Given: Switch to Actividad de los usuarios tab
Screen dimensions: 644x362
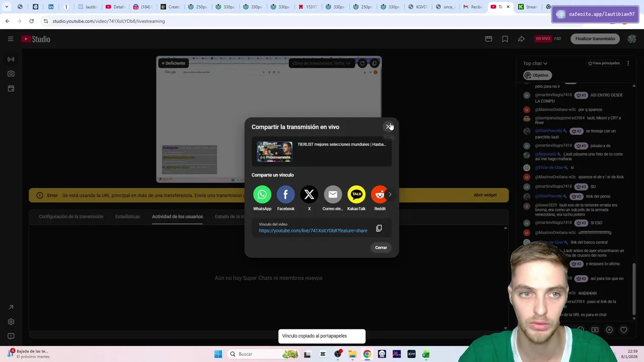Looking at the screenshot, I should [178, 217].
